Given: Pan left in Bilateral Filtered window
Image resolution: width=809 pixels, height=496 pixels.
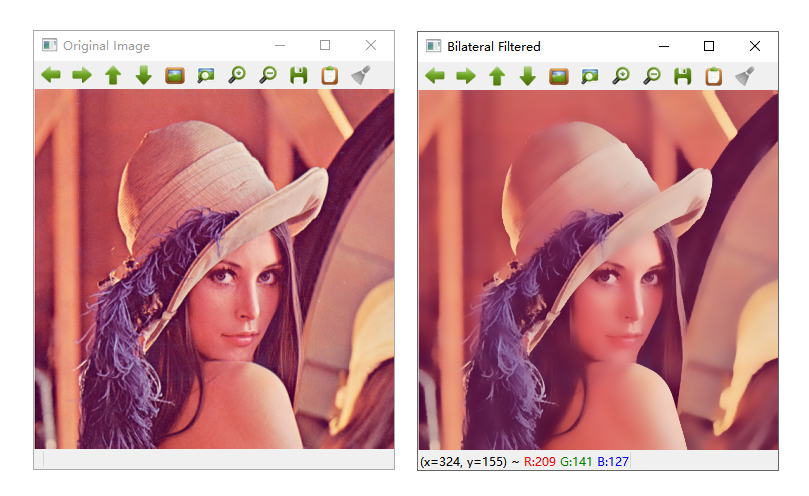Looking at the screenshot, I should [x=435, y=76].
